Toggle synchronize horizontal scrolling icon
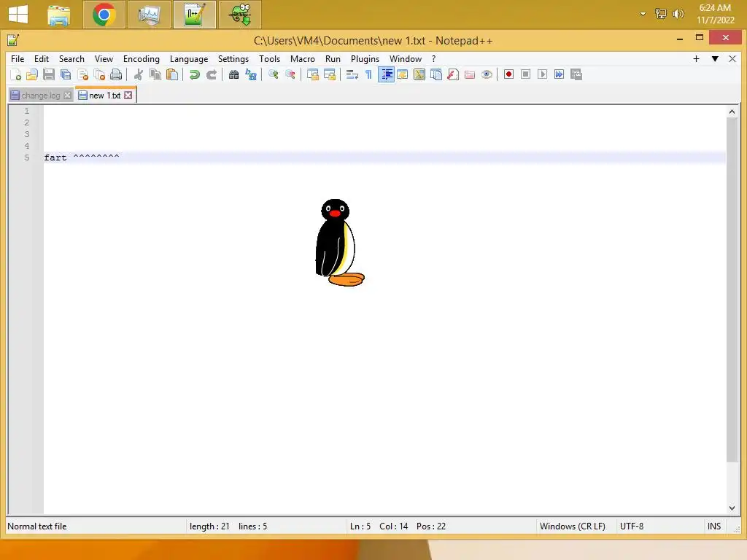 pos(329,75)
